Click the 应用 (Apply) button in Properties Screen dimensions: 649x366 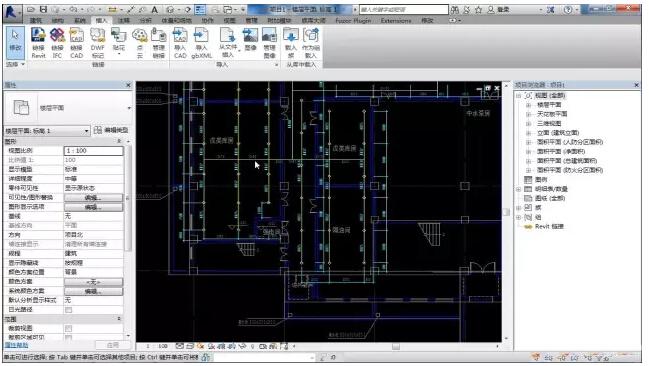(x=113, y=345)
